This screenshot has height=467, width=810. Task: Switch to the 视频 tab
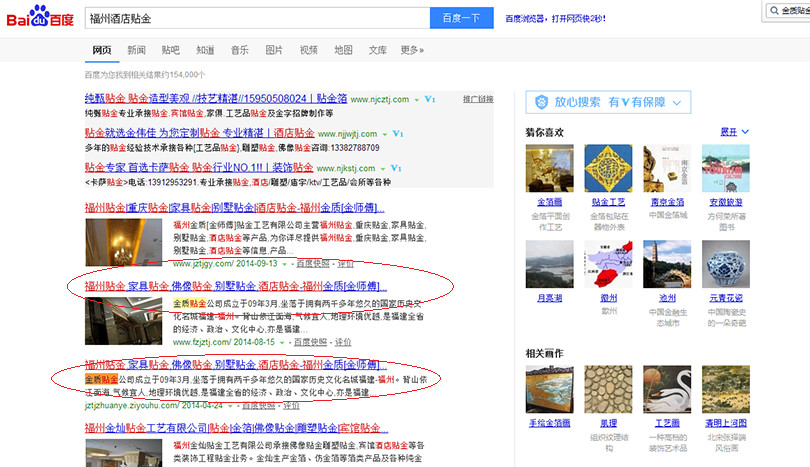308,50
